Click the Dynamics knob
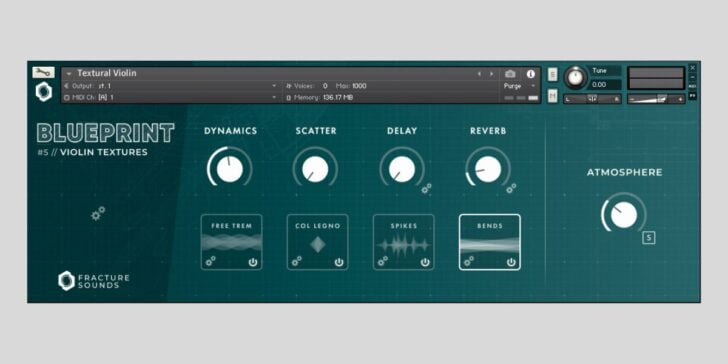The image size is (728, 364). coord(230,169)
